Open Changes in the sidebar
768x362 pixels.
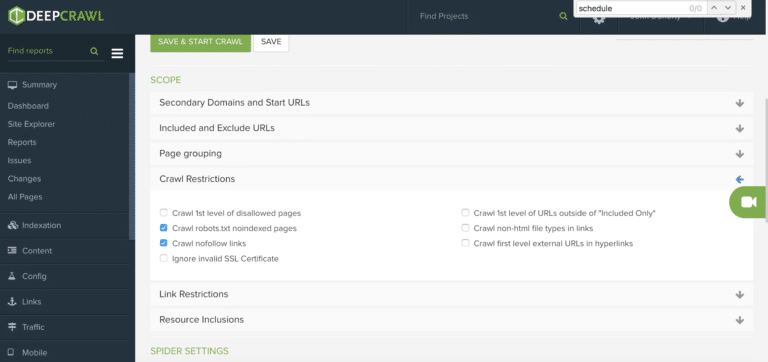click(x=24, y=179)
